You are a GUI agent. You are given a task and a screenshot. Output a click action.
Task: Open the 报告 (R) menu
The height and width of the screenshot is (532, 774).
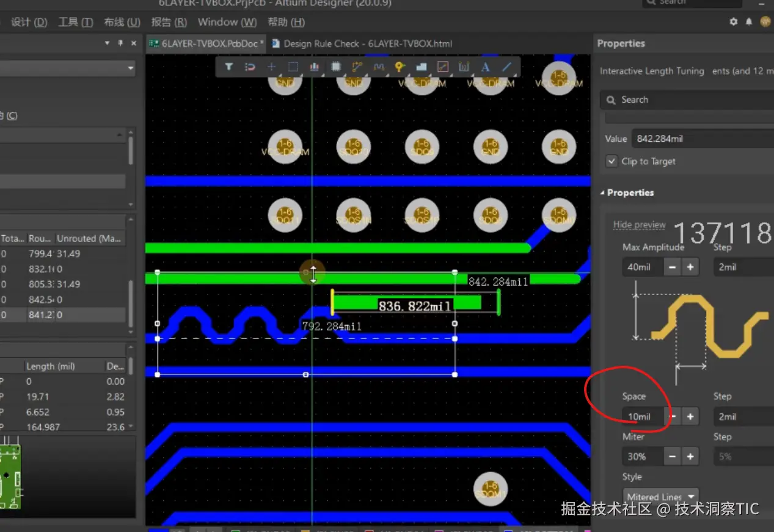(x=169, y=22)
